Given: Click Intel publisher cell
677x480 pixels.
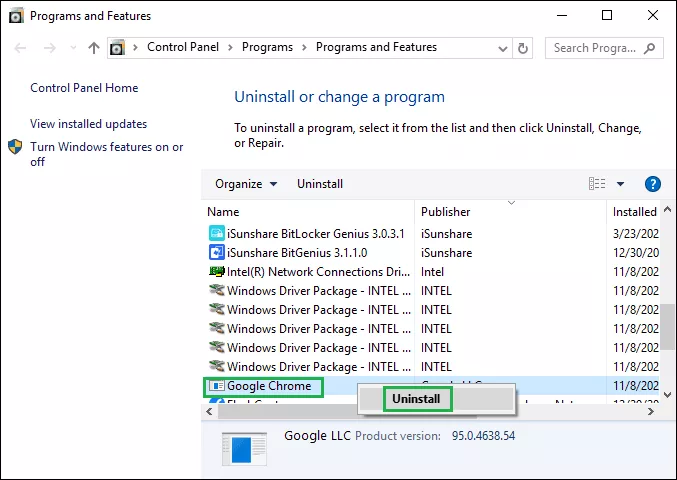Looking at the screenshot, I should pyautogui.click(x=432, y=272).
